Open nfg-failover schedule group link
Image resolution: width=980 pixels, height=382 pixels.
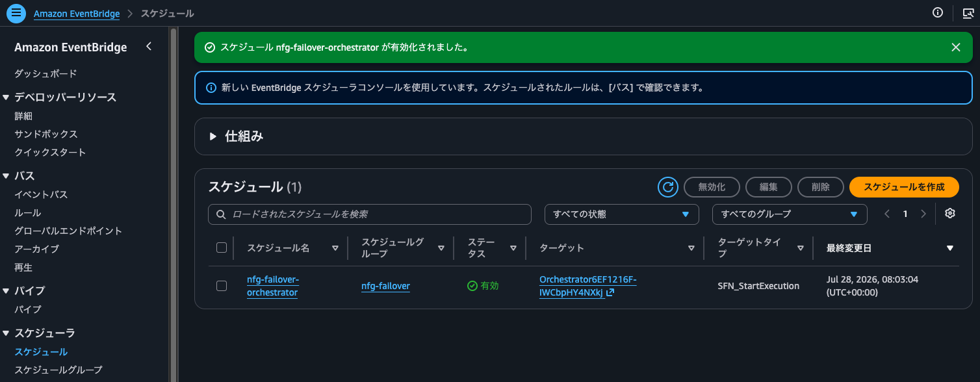click(x=385, y=286)
